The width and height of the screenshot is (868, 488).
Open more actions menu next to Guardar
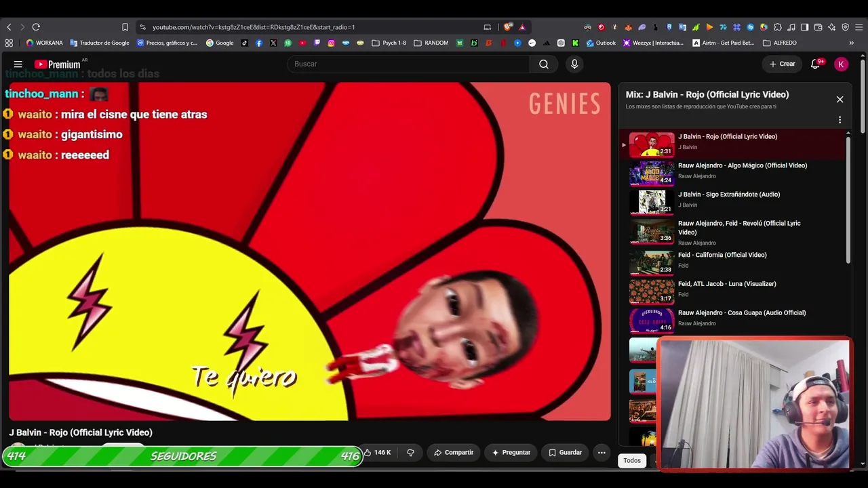click(601, 452)
